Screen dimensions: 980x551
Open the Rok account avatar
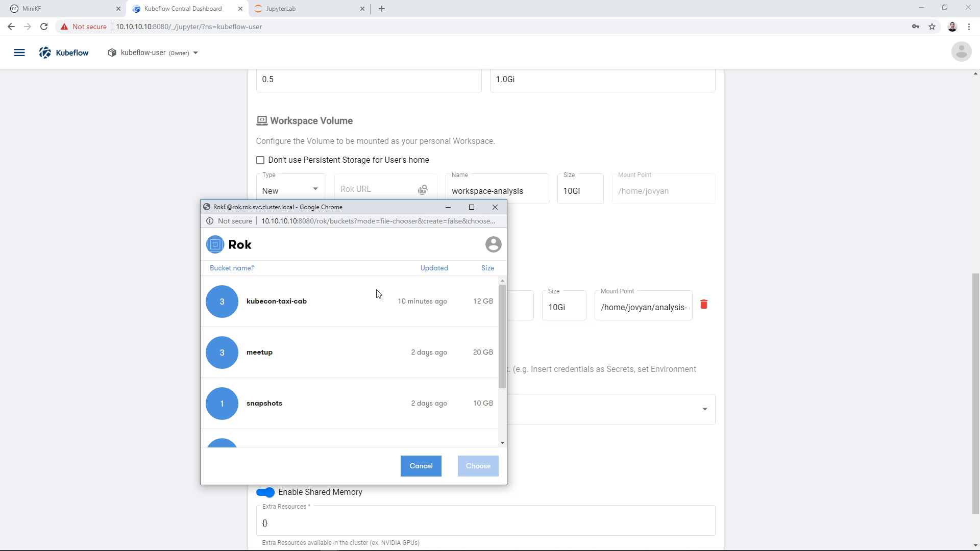pos(493,244)
